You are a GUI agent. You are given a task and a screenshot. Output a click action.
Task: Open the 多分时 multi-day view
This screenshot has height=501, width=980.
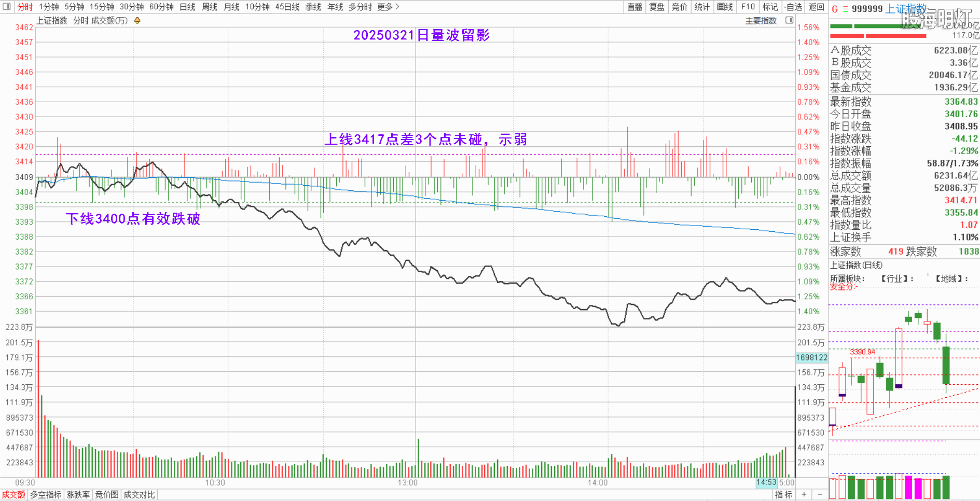[x=360, y=7]
